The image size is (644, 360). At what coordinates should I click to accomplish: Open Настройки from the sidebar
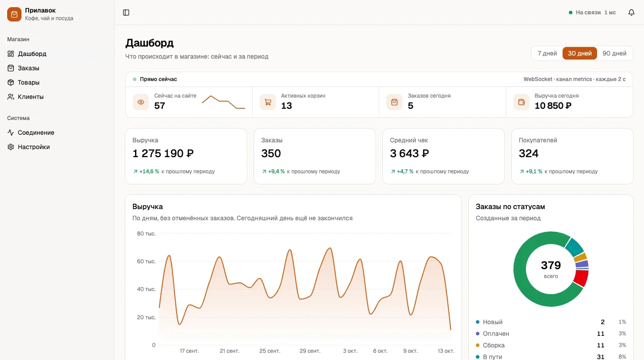click(x=57, y=147)
